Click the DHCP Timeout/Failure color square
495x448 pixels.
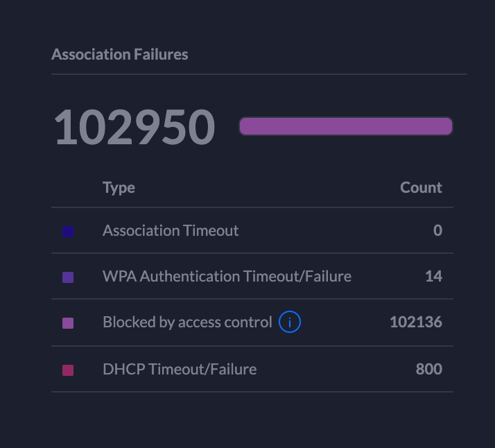point(68,369)
